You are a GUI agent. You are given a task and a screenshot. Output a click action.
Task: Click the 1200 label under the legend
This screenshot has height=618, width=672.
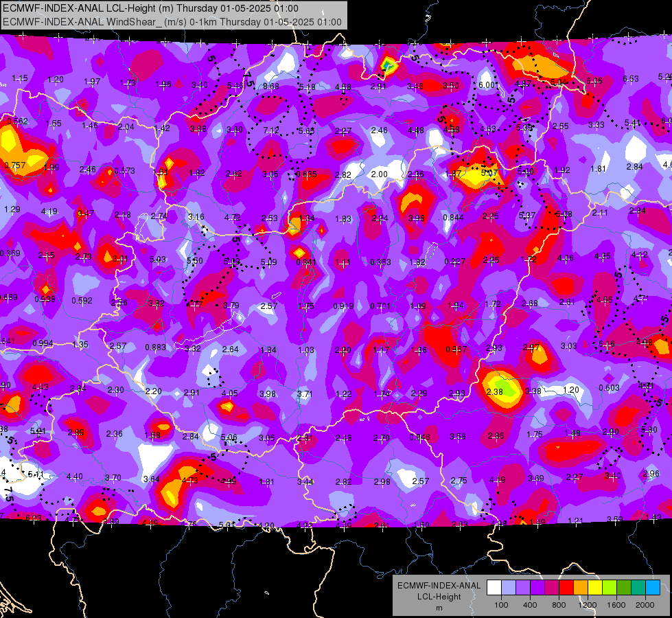(587, 605)
